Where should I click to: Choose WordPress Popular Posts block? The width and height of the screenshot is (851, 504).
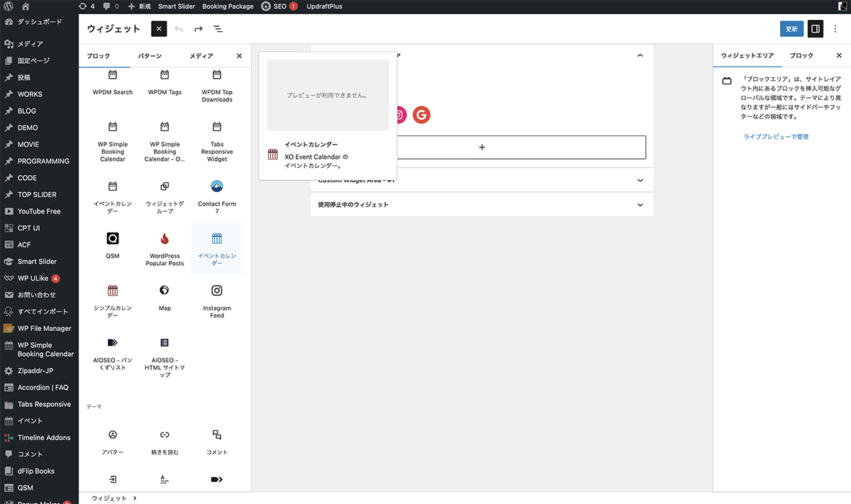pos(165,249)
